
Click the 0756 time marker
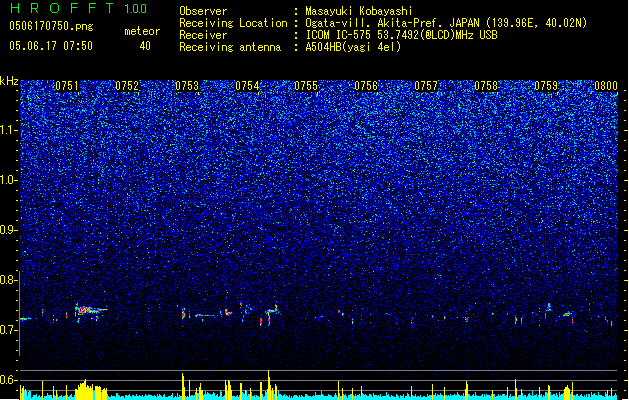366,86
